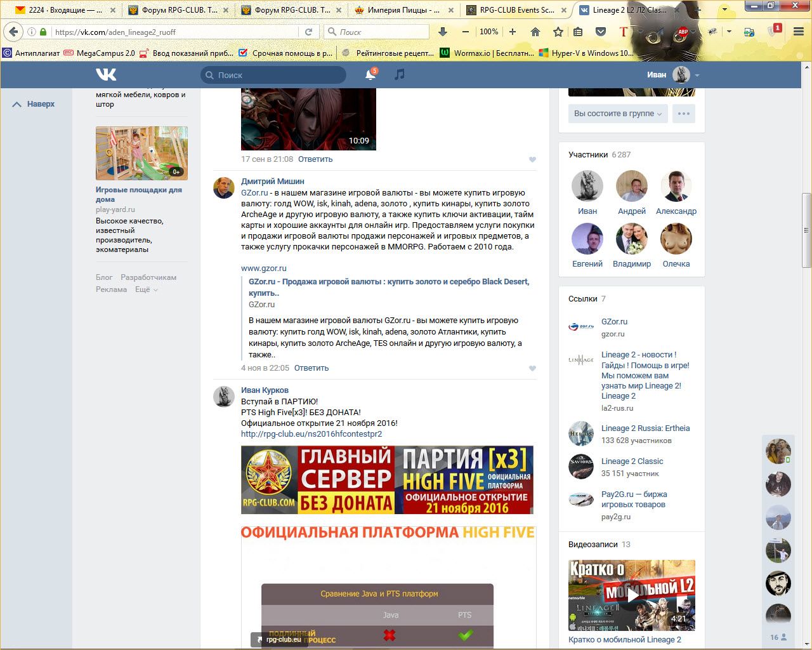Switch to the 2224 Входящие mail tab
The width and height of the screenshot is (812, 650).
click(x=65, y=10)
